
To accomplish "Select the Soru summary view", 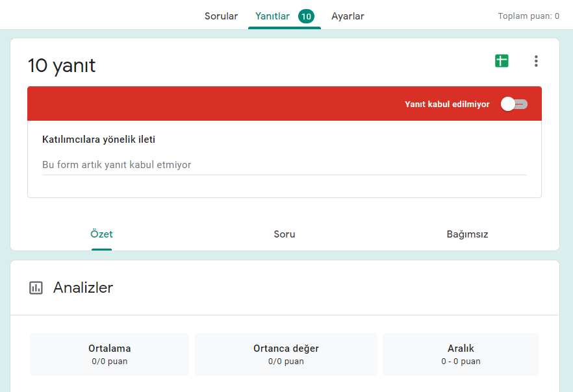I will point(285,234).
